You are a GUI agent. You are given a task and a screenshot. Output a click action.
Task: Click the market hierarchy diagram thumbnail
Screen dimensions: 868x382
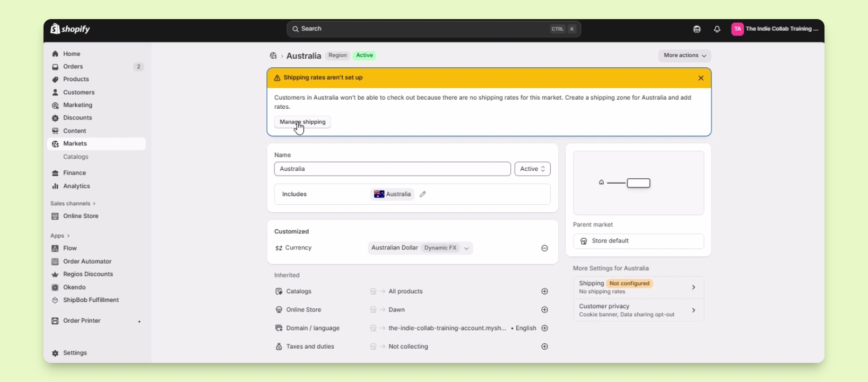click(x=639, y=183)
